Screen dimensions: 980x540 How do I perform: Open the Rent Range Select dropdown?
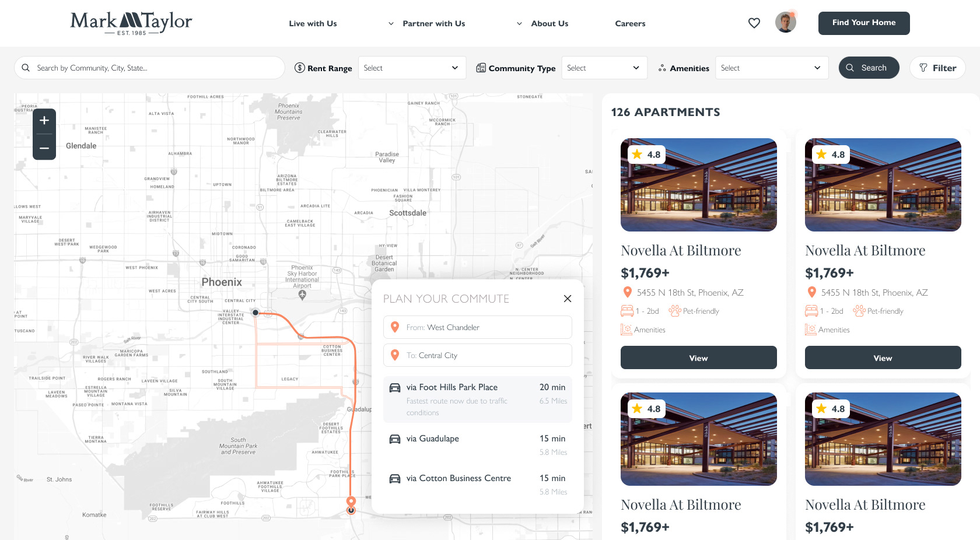pyautogui.click(x=412, y=68)
